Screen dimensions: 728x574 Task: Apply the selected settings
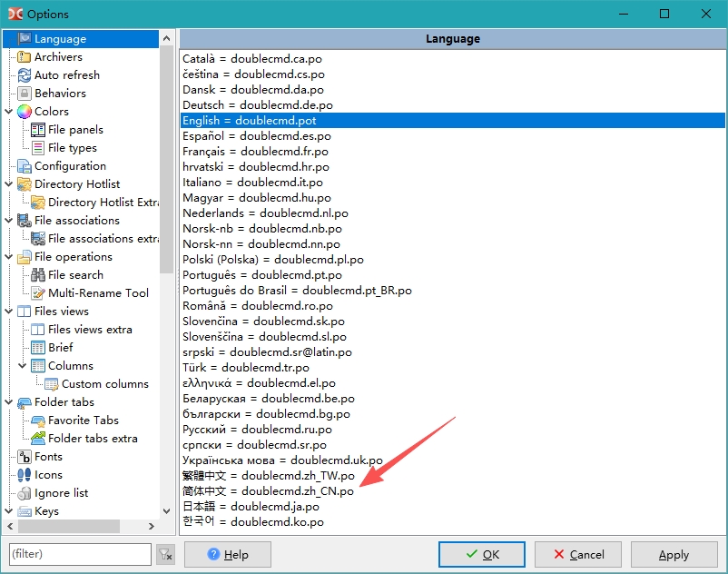[674, 555]
